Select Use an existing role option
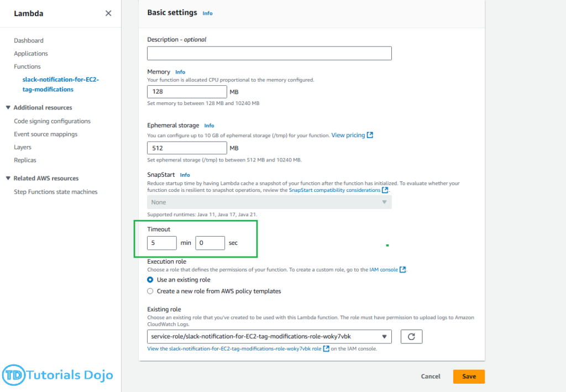This screenshot has height=392, width=566. coord(150,280)
